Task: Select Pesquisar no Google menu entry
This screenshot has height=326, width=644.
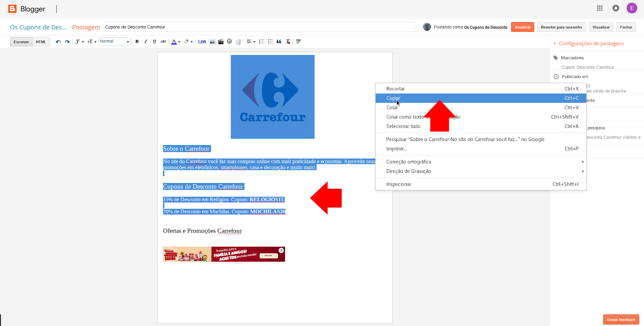Action: [x=481, y=139]
